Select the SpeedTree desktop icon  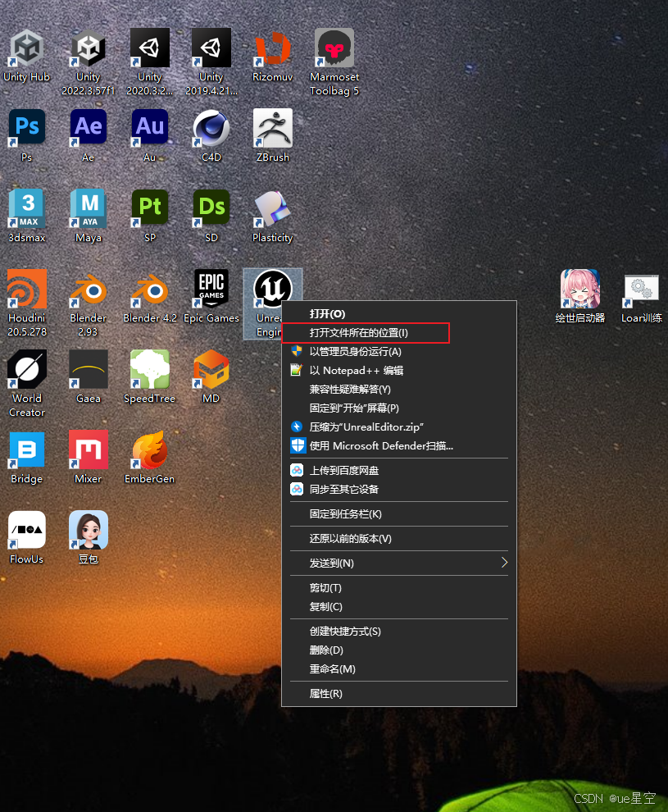click(x=149, y=377)
